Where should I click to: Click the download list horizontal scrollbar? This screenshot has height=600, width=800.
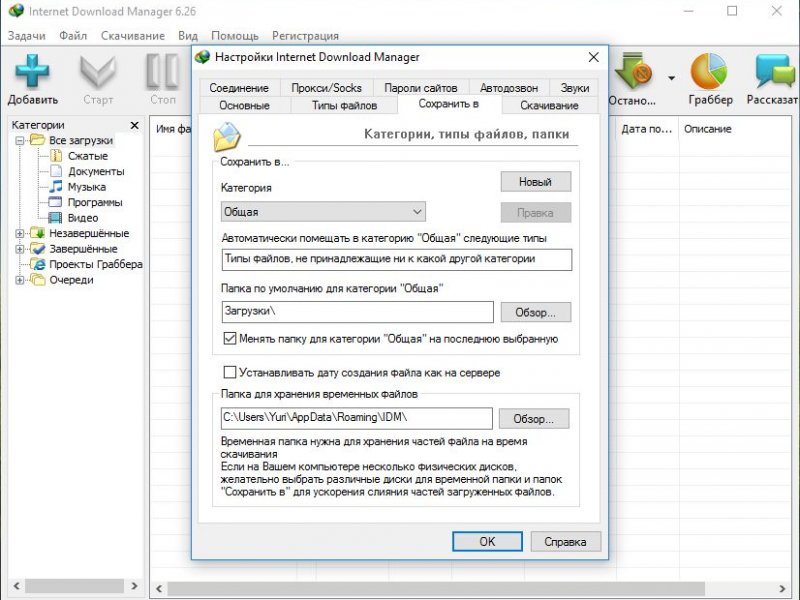(x=436, y=589)
